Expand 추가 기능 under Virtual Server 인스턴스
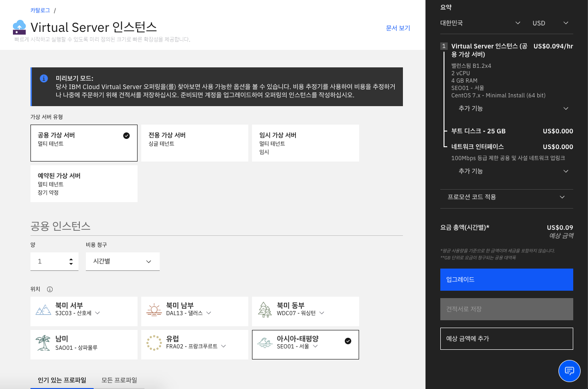The height and width of the screenshot is (389, 588). [x=513, y=108]
